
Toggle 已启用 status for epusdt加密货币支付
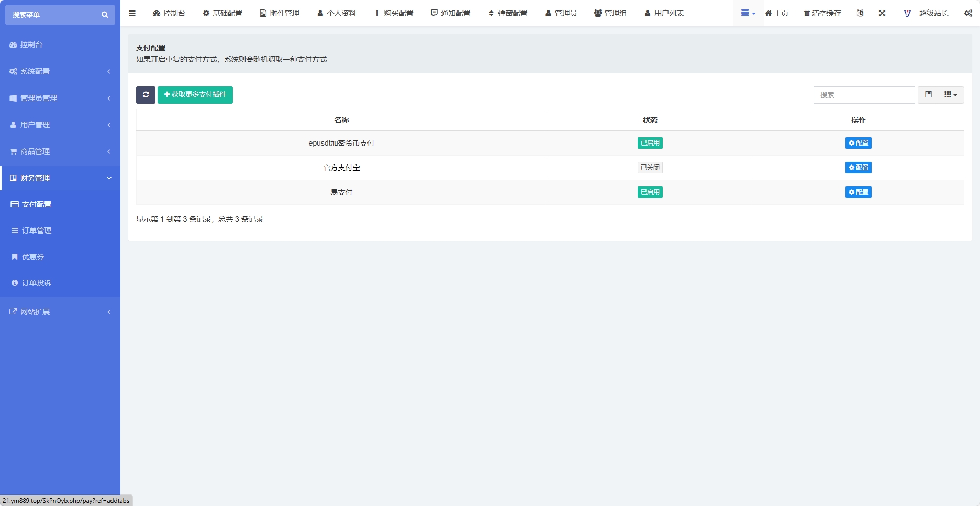(x=650, y=143)
